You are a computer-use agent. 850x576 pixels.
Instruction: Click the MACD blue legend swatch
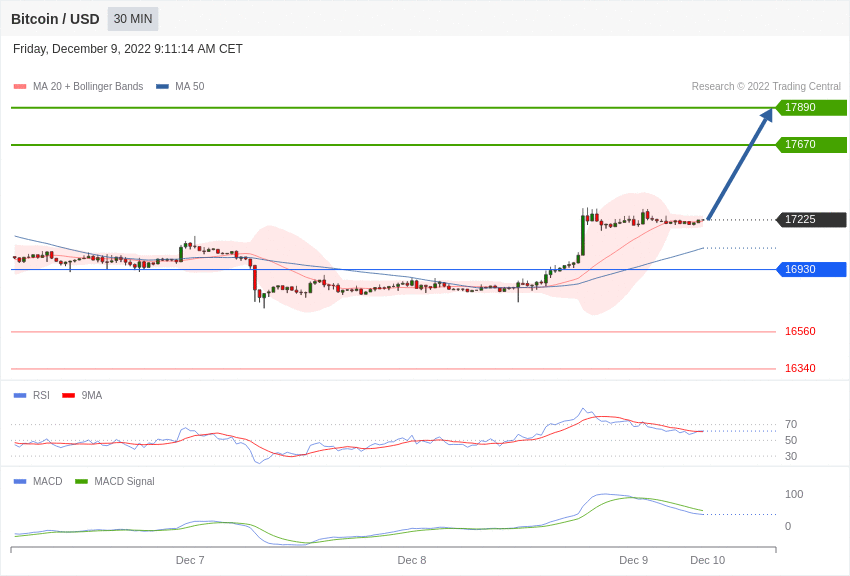20,481
